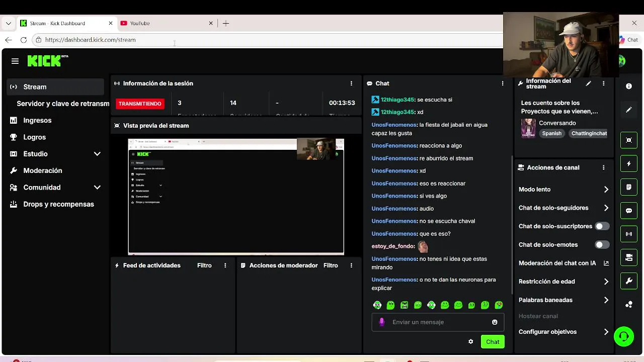Screen dimensions: 644x362
Task: Open Configurar objetivos chevron
Action: pos(606,332)
